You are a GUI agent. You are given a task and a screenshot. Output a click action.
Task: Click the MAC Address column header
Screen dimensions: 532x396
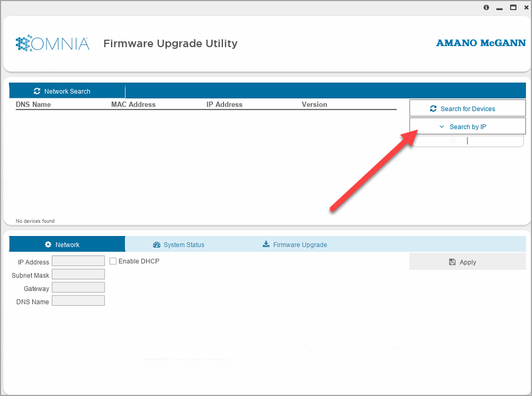133,104
